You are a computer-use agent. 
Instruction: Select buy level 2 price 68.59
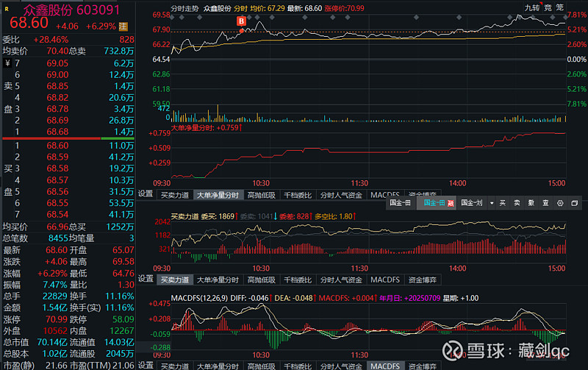(57, 157)
